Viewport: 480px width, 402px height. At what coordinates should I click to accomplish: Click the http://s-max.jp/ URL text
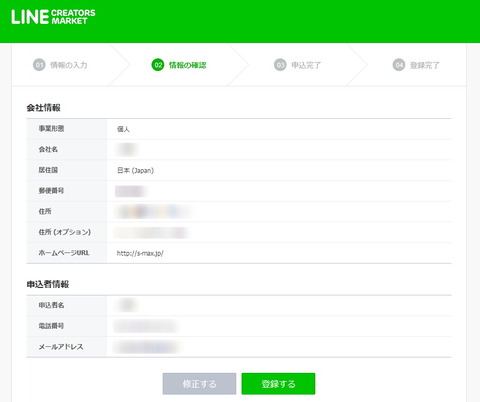(x=140, y=253)
